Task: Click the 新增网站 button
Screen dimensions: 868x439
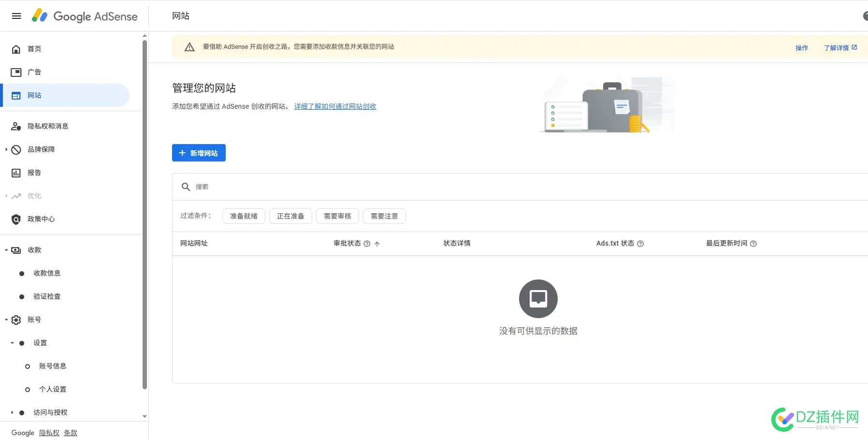Action: (199, 153)
